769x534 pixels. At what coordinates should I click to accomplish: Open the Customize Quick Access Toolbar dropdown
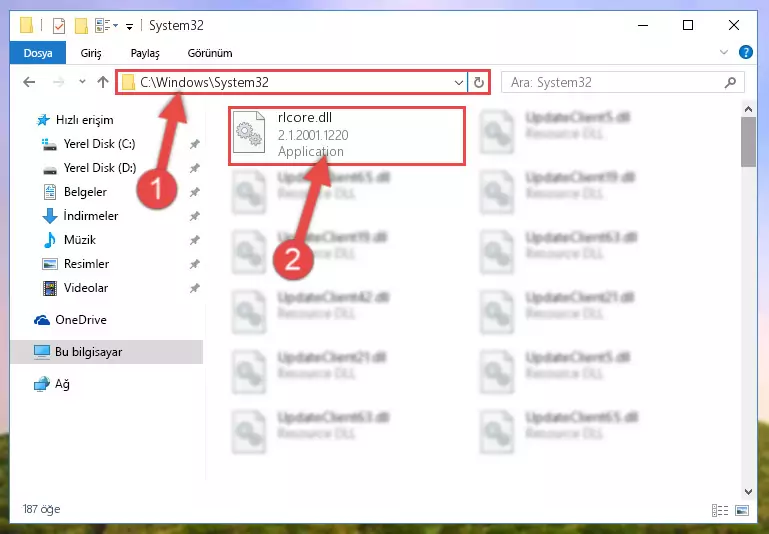click(129, 26)
